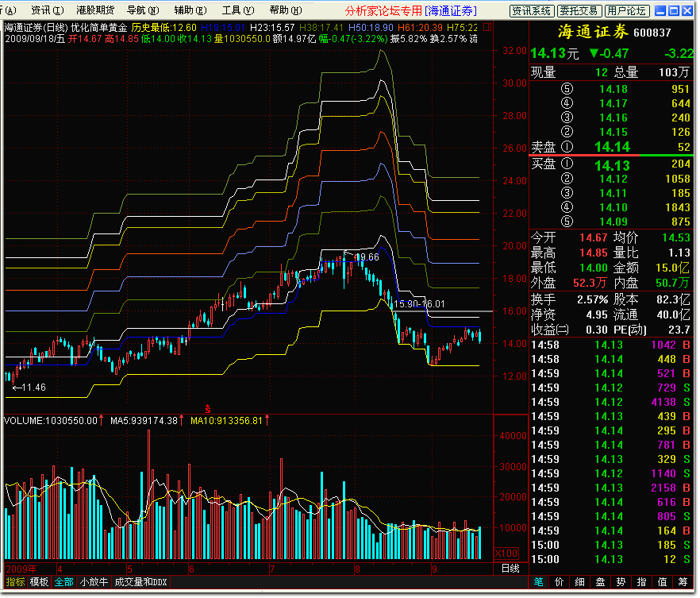Click month 9 on the time axis
The image size is (700, 598).
(434, 570)
